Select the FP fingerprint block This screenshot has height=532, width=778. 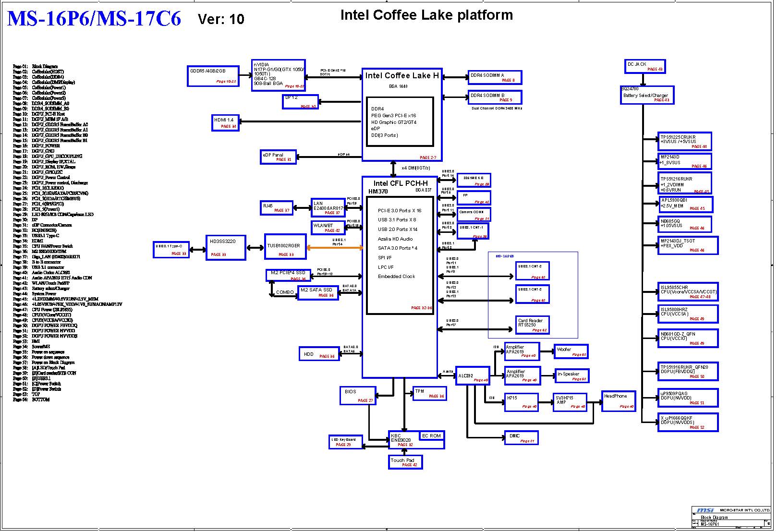point(474,198)
